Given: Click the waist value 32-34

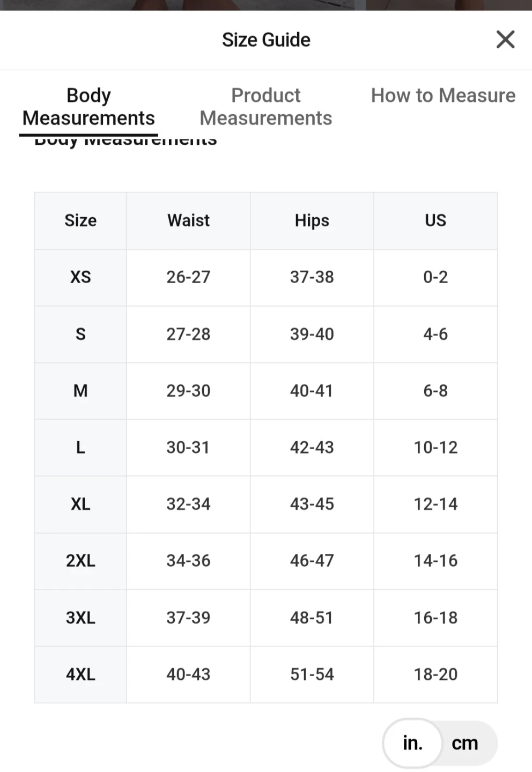Looking at the screenshot, I should tap(188, 504).
